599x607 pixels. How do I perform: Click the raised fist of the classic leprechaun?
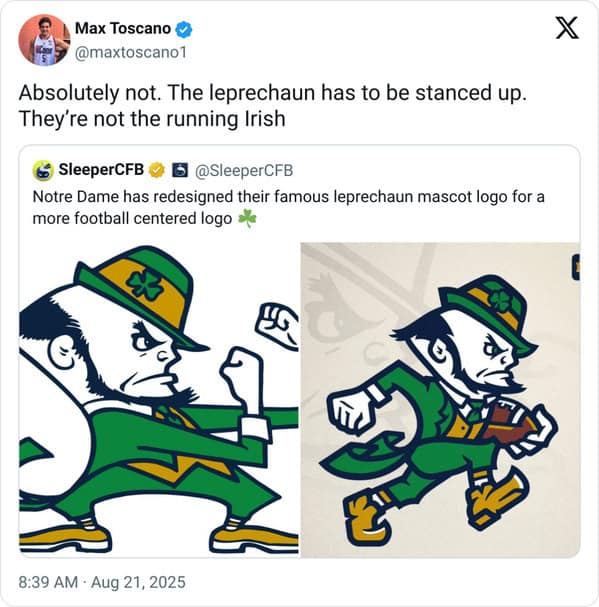[x=278, y=326]
